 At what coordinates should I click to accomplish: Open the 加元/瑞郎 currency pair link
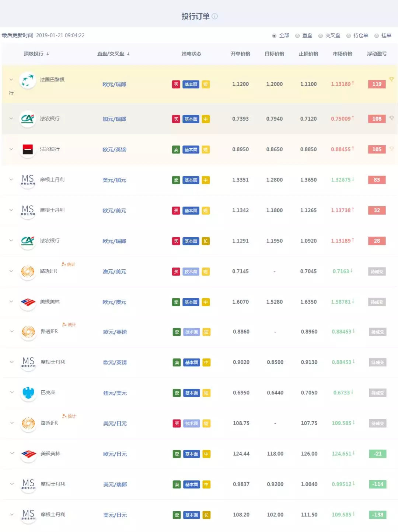tap(114, 119)
